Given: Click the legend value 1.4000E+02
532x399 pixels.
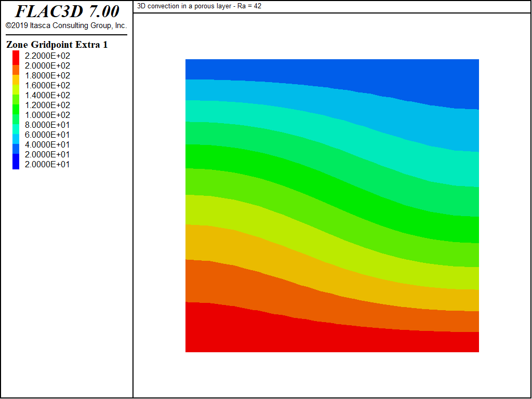Looking at the screenshot, I should [47, 96].
